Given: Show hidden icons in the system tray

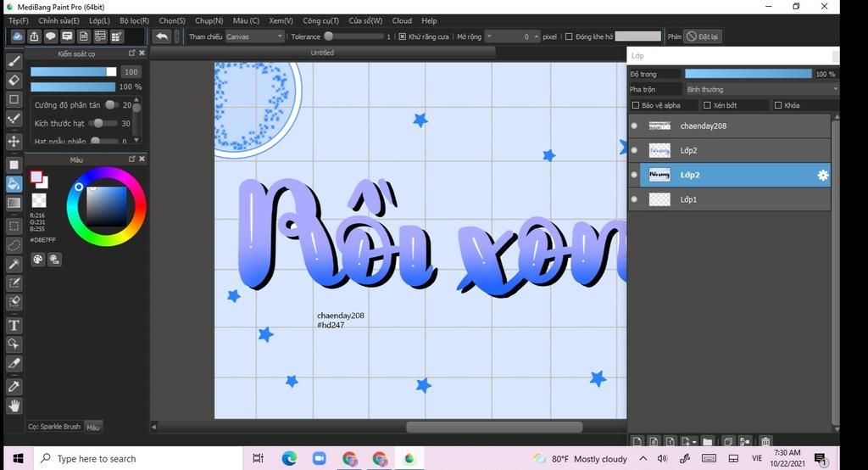Looking at the screenshot, I should coord(643,458).
